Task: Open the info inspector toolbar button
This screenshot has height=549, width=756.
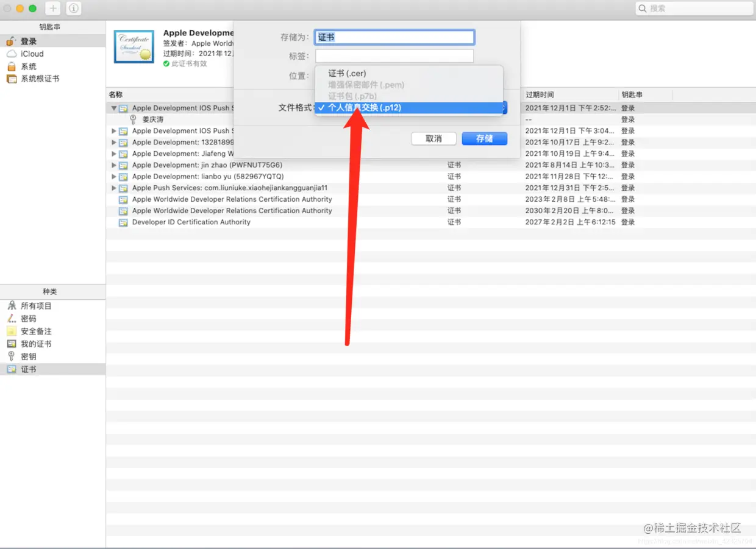Action: (73, 9)
